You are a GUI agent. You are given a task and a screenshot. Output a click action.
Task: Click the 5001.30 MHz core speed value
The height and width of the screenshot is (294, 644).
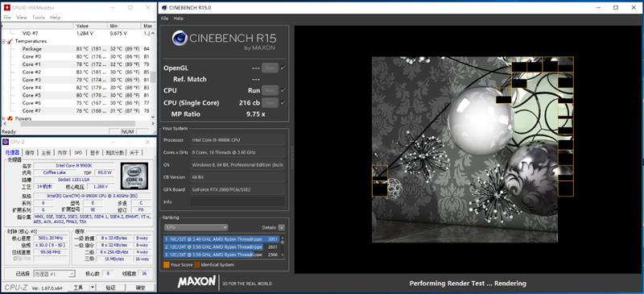[52, 238]
